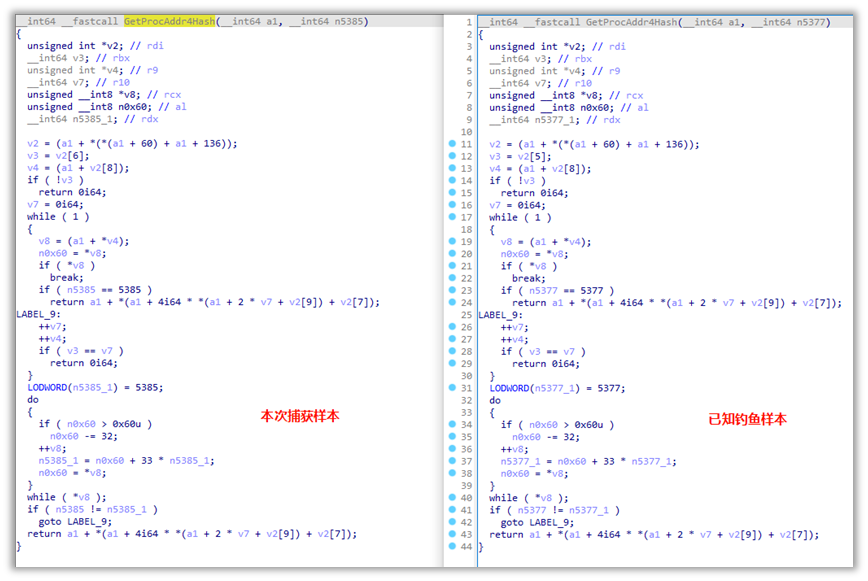This screenshot has height=581, width=868.
Task: Toggle the breakpoint dot at line 22
Action: [x=452, y=278]
